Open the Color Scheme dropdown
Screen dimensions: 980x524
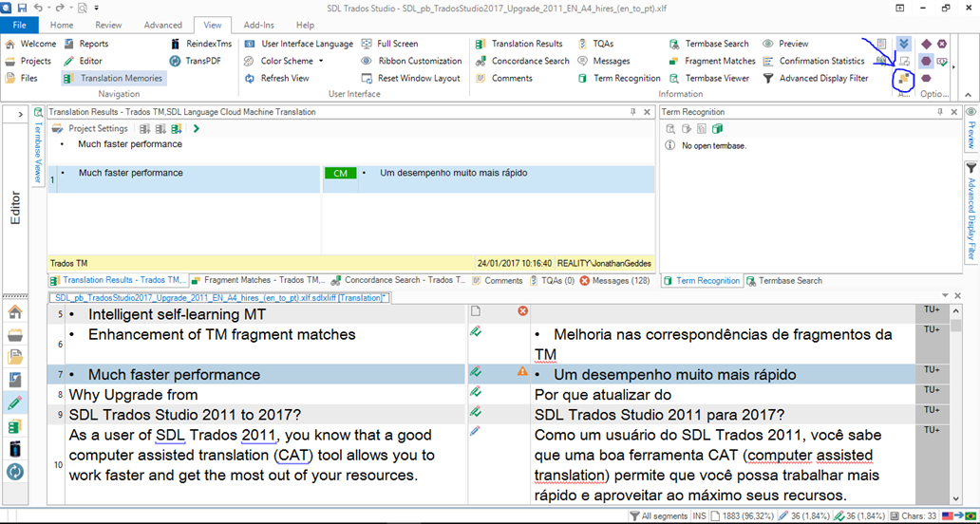[284, 61]
